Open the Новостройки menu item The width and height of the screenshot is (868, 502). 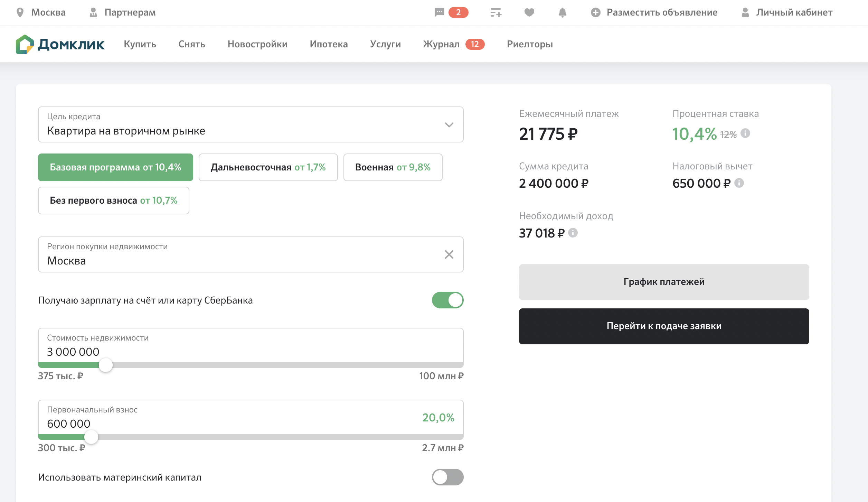[x=257, y=44]
